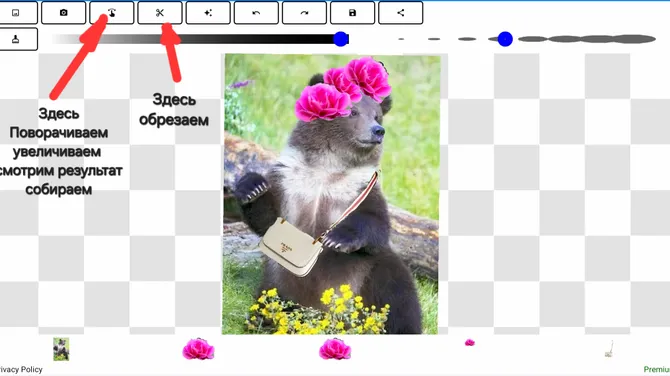The image size is (670, 376).
Task: Share the image using the share icon
Action: tap(400, 13)
